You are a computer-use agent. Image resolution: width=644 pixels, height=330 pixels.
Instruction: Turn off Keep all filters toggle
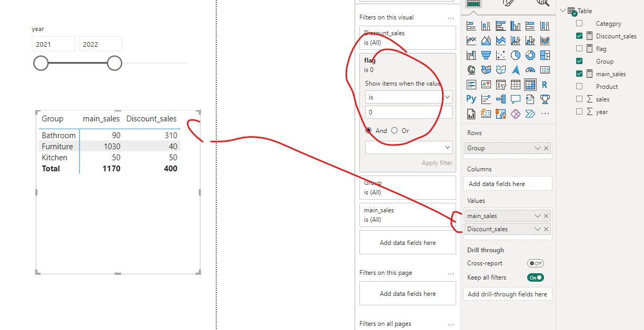click(536, 277)
